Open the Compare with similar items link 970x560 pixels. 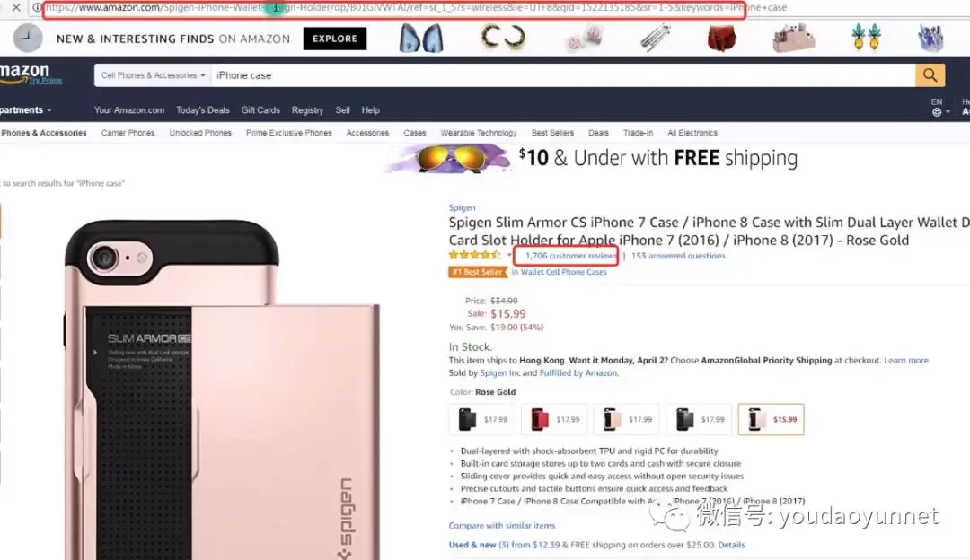[x=502, y=525]
